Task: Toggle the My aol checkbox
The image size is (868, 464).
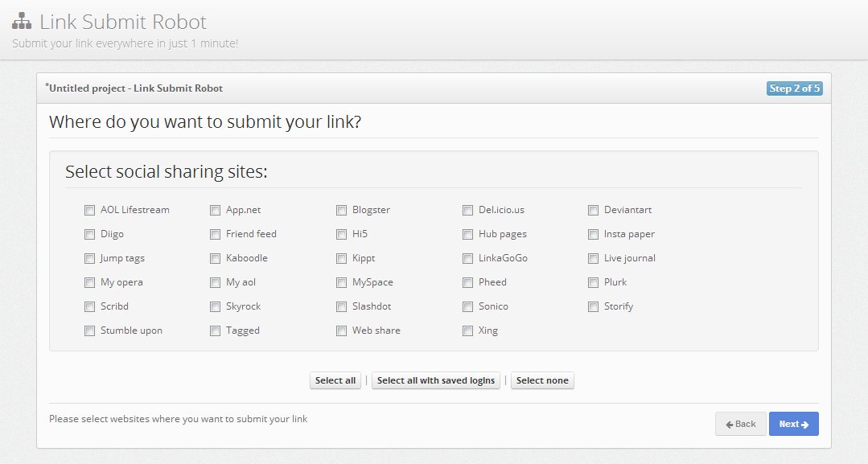Action: pyautogui.click(x=216, y=283)
